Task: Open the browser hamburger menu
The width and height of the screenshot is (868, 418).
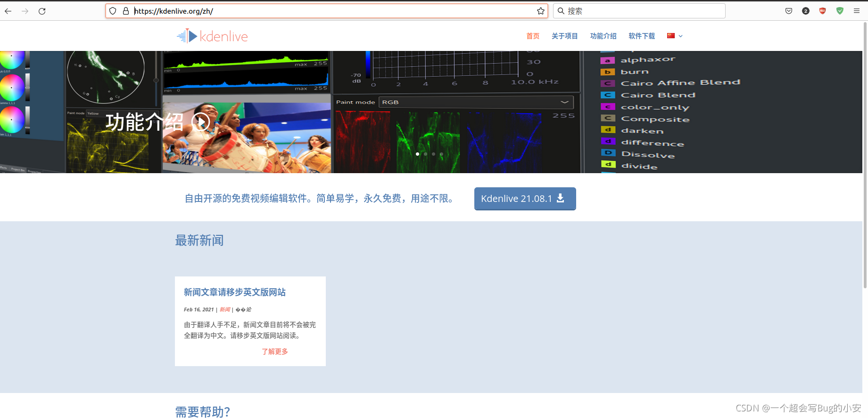Action: (857, 11)
